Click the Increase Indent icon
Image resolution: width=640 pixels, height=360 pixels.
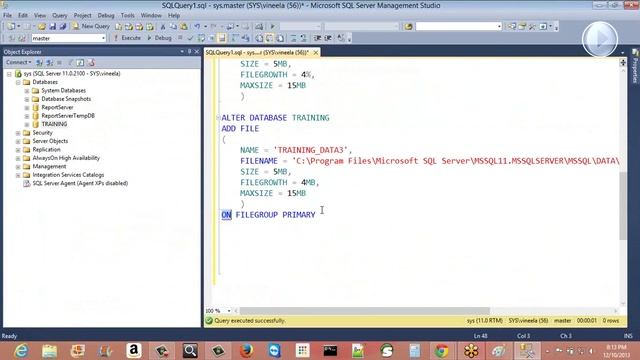coord(328,38)
